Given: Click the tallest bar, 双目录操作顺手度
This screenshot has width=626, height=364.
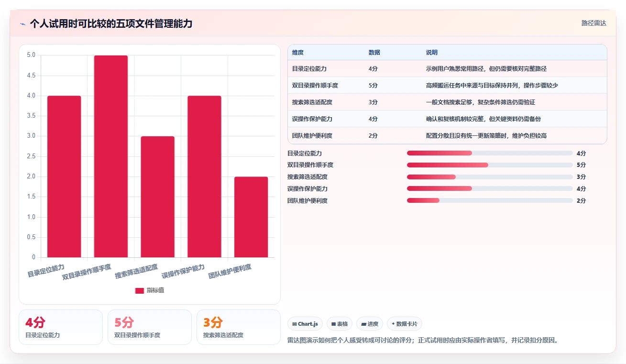Looking at the screenshot, I should pyautogui.click(x=111, y=156).
